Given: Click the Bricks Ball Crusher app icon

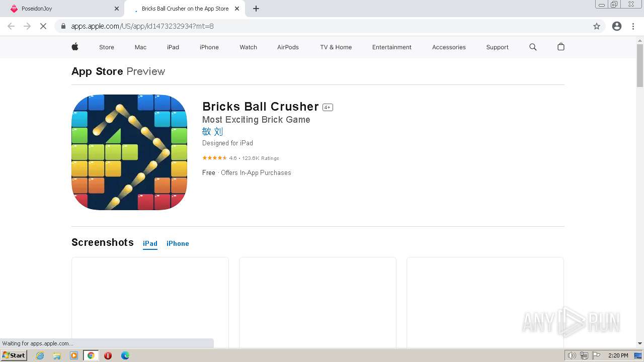Looking at the screenshot, I should [x=129, y=152].
